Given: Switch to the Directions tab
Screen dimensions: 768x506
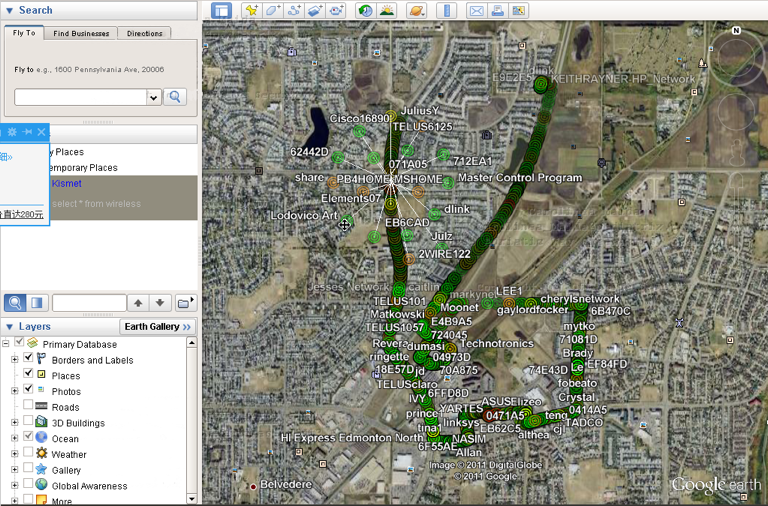Looking at the screenshot, I should tap(144, 33).
